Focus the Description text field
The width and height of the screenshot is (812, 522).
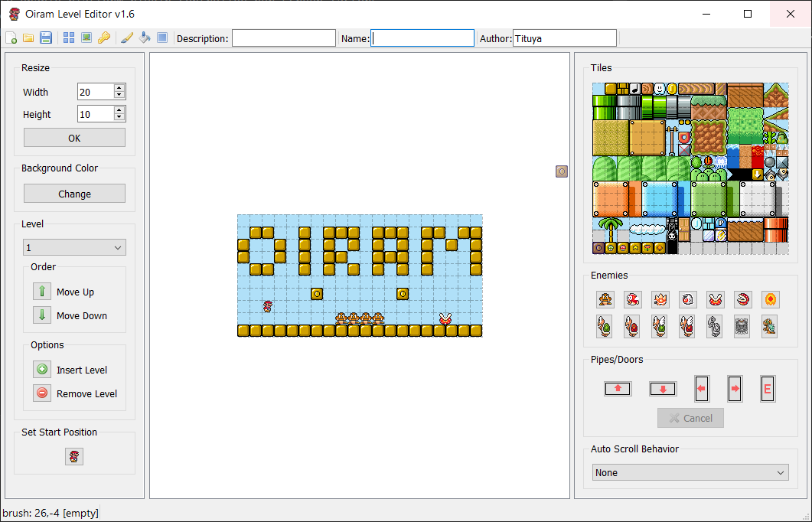284,38
